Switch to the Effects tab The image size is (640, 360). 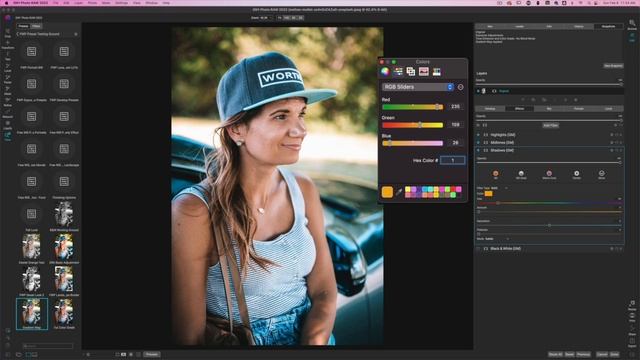[520, 109]
